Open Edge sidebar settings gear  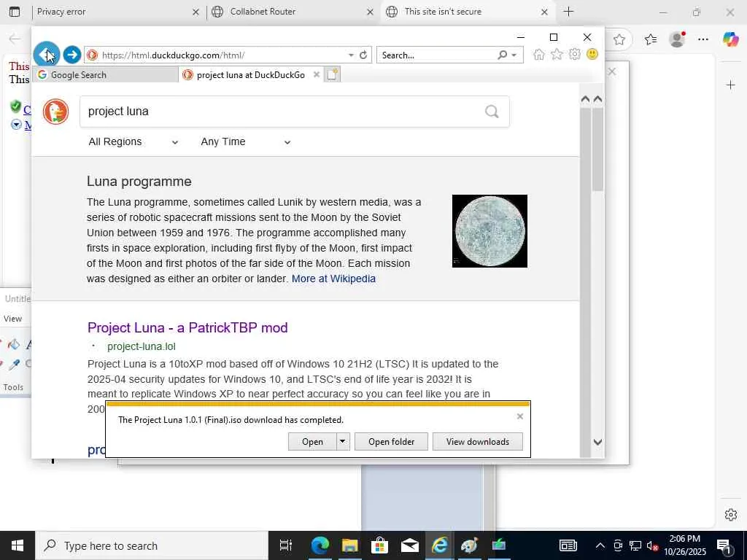click(x=731, y=515)
